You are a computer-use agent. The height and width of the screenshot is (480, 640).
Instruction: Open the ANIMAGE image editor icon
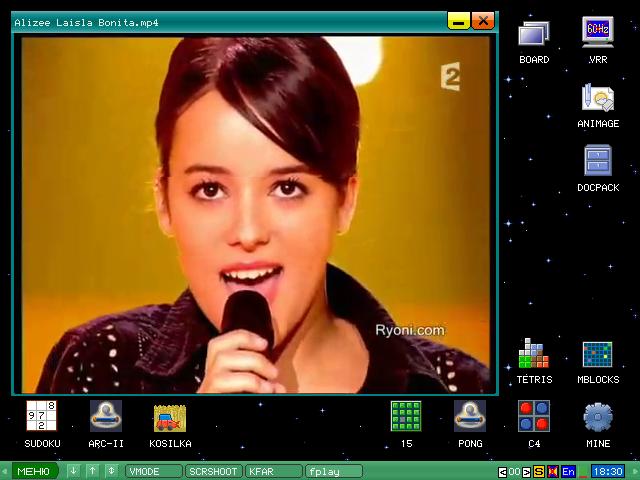click(598, 98)
